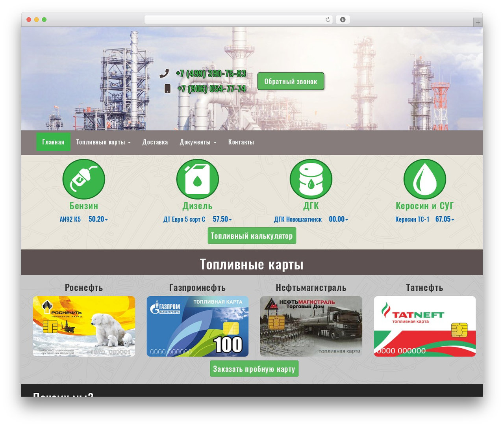This screenshot has height=427, width=504.
Task: Expand the Документы menu dropdown
Action: [x=198, y=142]
